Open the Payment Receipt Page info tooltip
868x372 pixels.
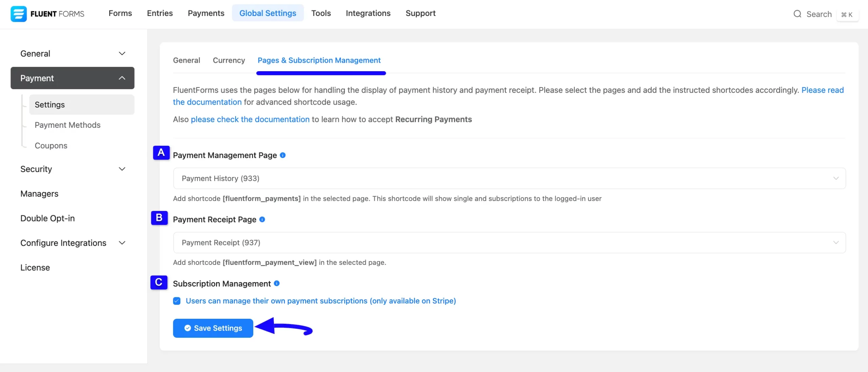tap(262, 219)
